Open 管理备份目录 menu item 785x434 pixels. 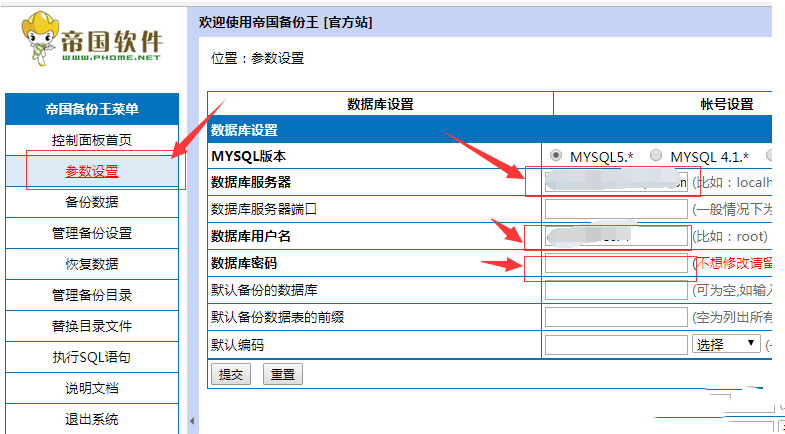point(92,295)
